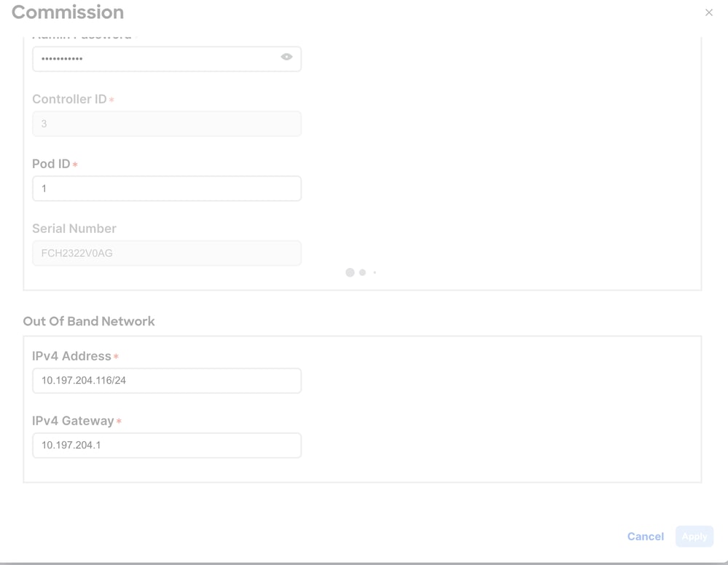Click the IPv4 Gateway label

click(73, 421)
